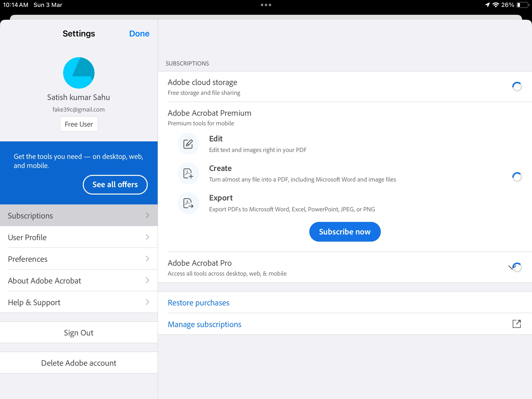
Task: Tap Done to close Settings
Action: click(139, 33)
